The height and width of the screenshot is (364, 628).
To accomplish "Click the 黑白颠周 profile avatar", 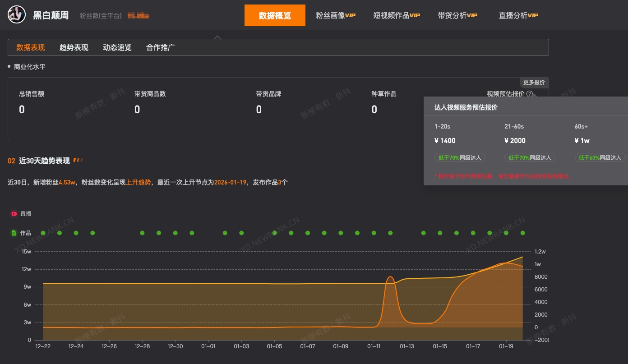I will [16, 15].
